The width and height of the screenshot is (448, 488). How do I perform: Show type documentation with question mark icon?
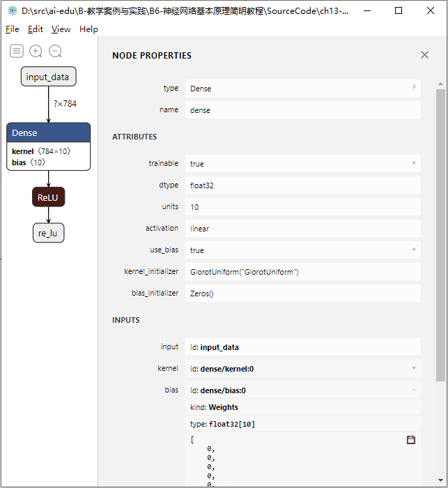tap(413, 88)
